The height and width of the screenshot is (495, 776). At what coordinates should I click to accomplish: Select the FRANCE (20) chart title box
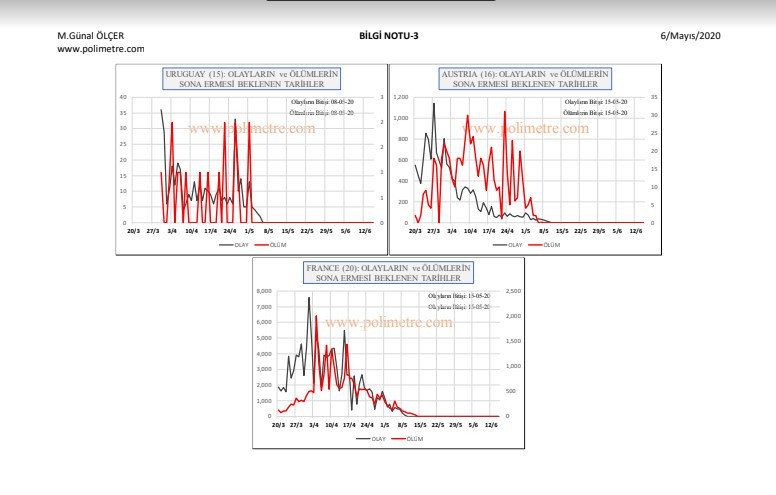tap(390, 275)
